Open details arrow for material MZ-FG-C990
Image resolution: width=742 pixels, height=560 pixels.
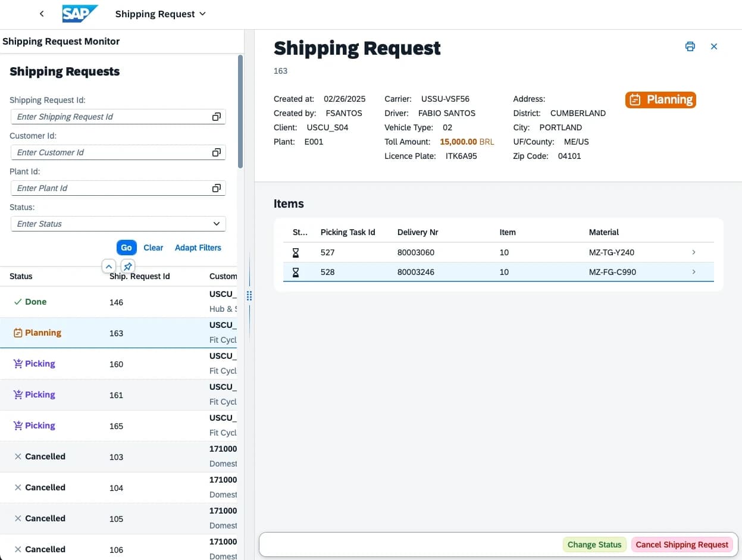(x=693, y=272)
